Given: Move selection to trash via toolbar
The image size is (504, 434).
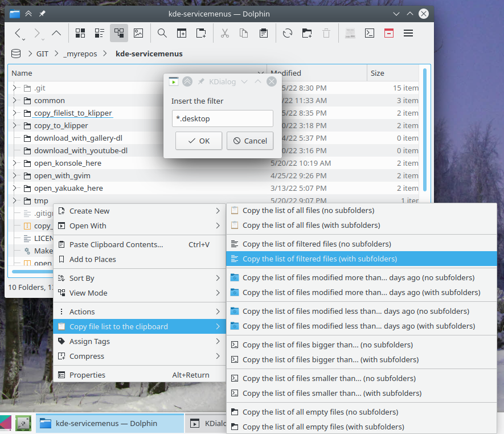Looking at the screenshot, I should pyautogui.click(x=326, y=33).
